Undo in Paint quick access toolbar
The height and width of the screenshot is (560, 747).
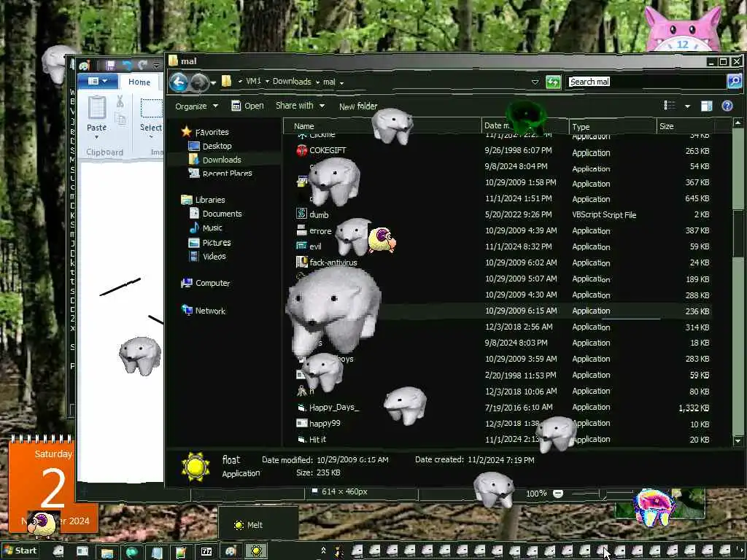coord(127,65)
